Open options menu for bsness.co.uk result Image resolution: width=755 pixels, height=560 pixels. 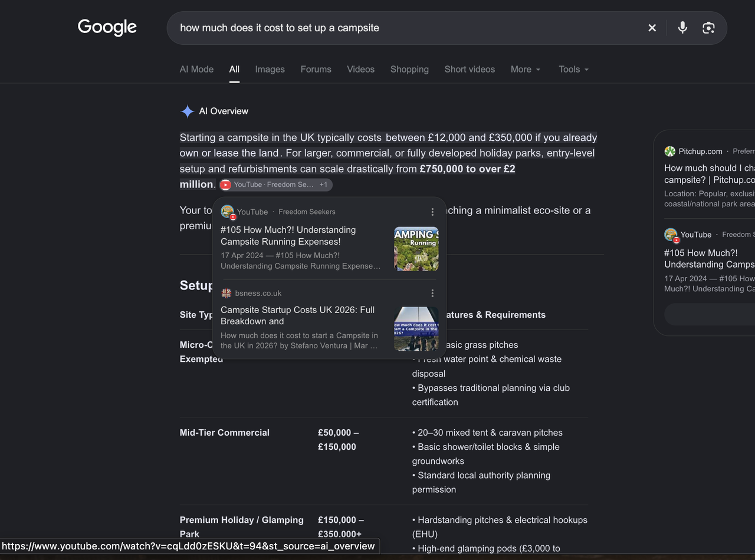coord(432,293)
